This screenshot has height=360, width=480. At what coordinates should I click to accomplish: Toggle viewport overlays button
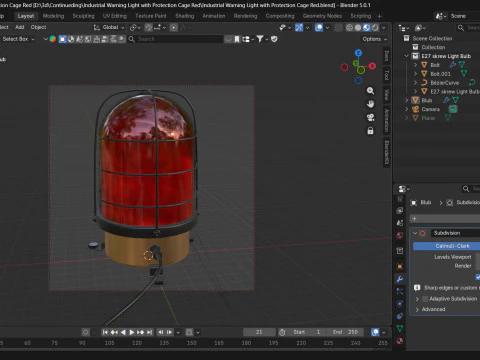click(319, 27)
